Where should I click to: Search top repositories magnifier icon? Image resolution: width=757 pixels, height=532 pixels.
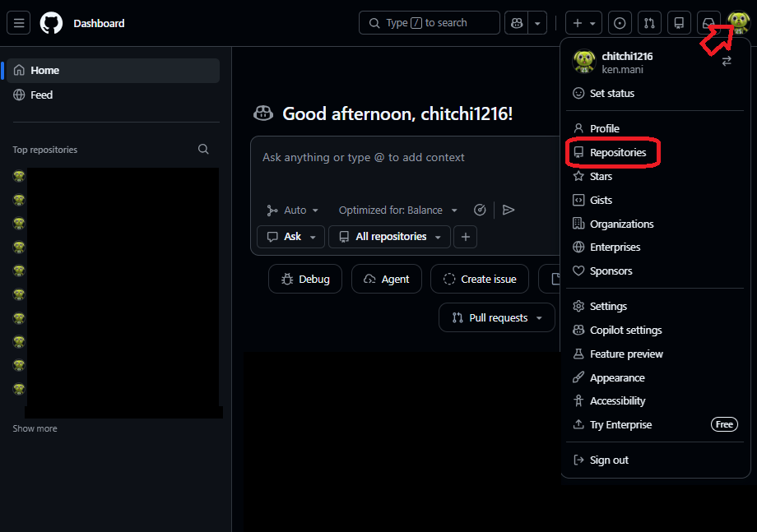click(203, 149)
